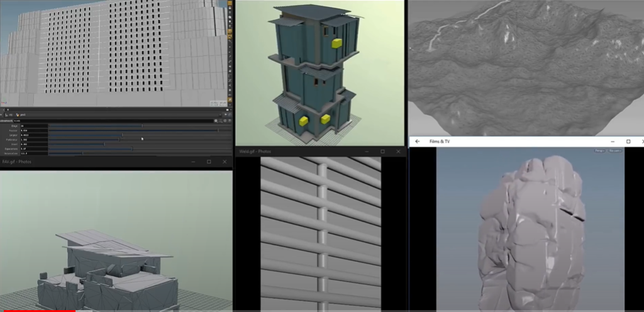Click the red video progress bar at the bottom
The image size is (644, 312).
click(x=38, y=310)
